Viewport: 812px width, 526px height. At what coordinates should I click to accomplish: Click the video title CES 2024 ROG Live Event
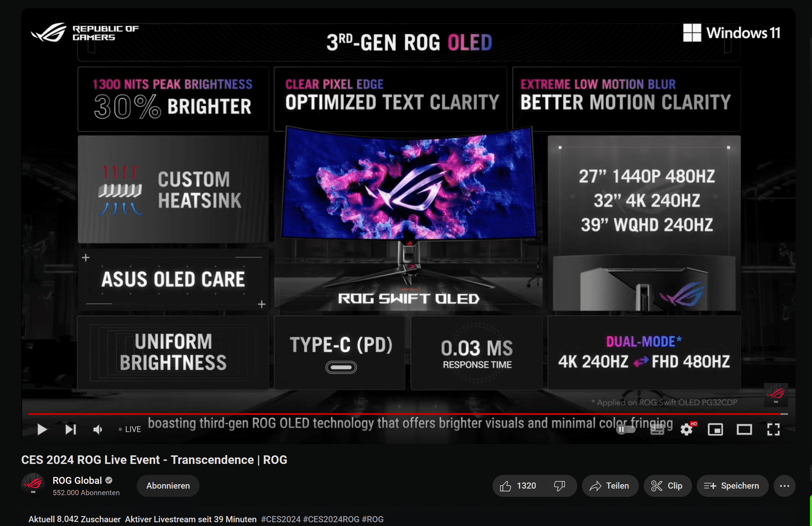[x=154, y=459]
